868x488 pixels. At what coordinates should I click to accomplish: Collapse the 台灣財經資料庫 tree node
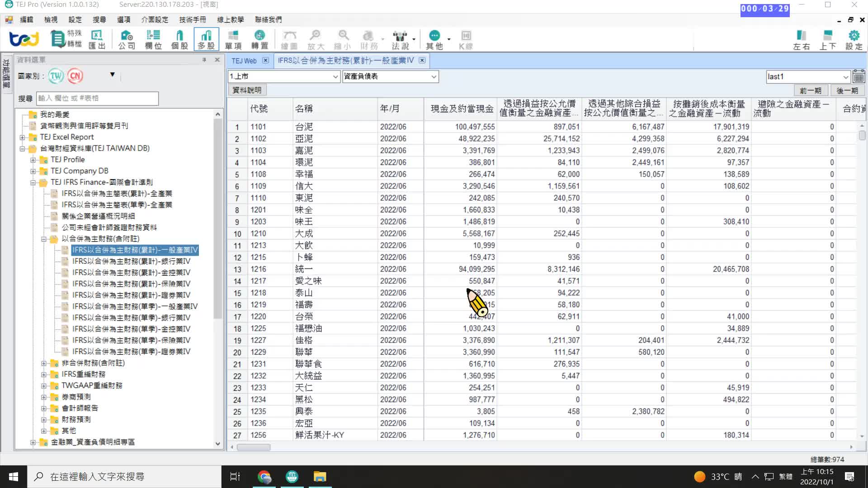point(22,149)
